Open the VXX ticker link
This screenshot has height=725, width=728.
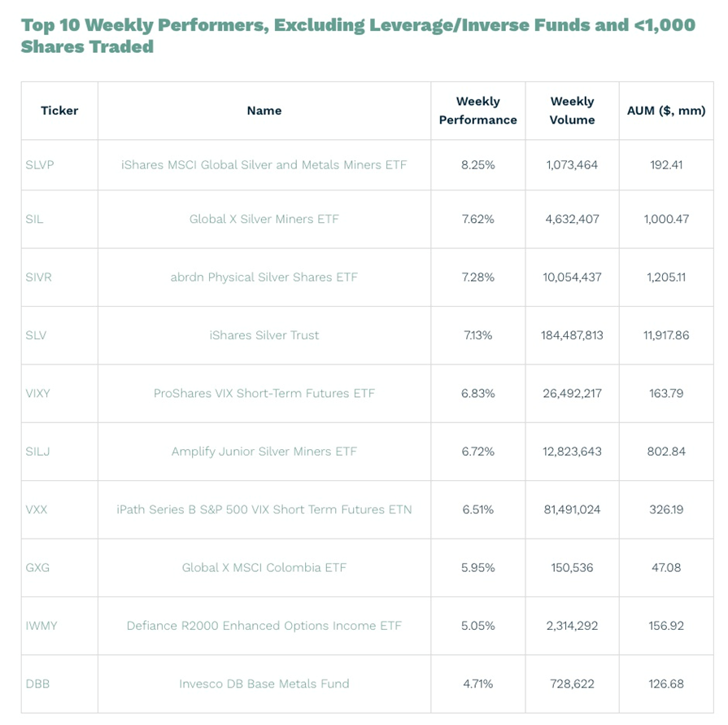pos(37,509)
